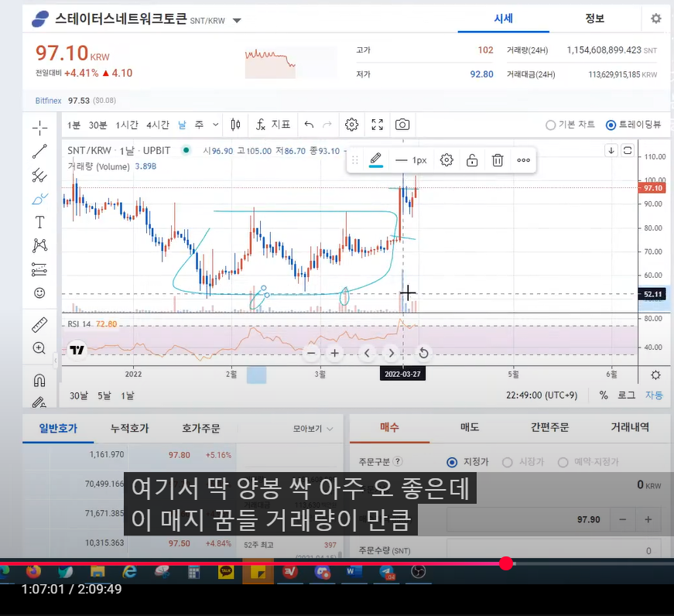Open time axis settings gear

(655, 375)
